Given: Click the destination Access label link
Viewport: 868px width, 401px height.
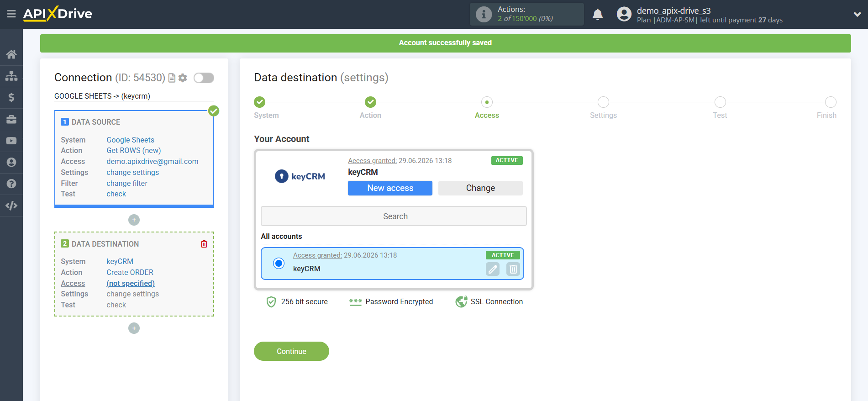Looking at the screenshot, I should pyautogui.click(x=73, y=283).
